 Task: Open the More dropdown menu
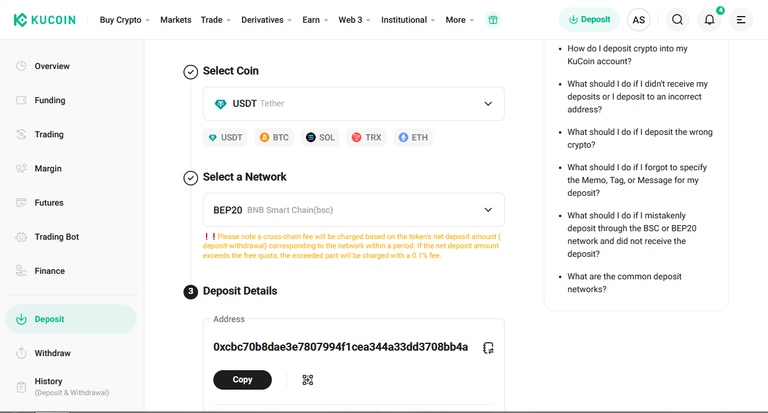pos(459,20)
